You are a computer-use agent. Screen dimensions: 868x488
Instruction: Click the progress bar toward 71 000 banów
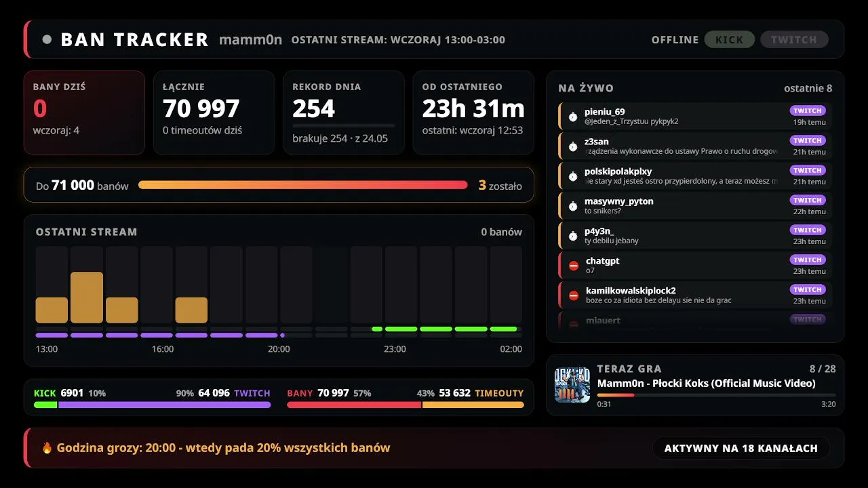coord(303,185)
